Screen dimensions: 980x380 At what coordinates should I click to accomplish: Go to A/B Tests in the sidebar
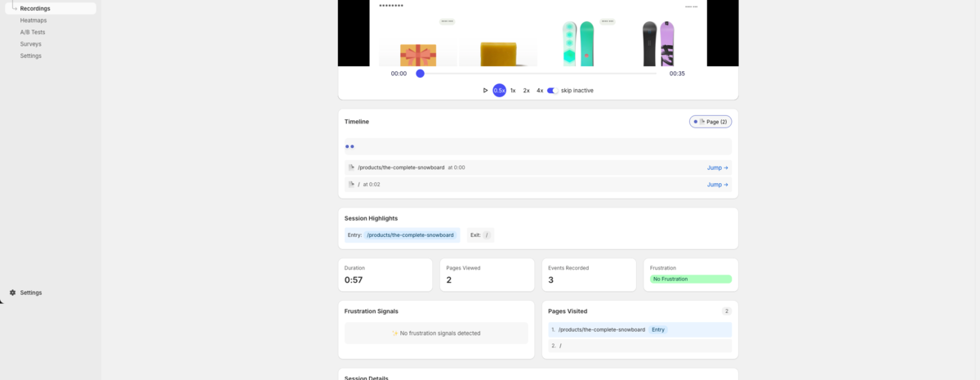pyautogui.click(x=33, y=32)
